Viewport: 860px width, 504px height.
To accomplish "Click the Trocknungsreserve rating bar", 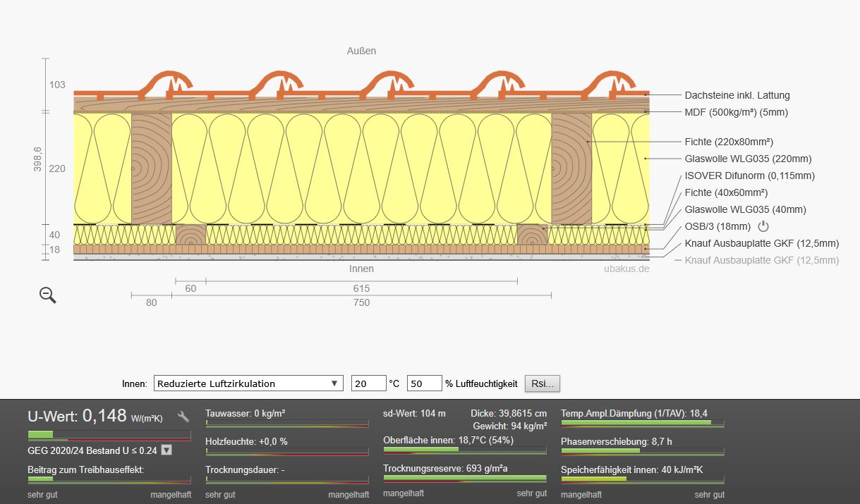I will pos(465,479).
